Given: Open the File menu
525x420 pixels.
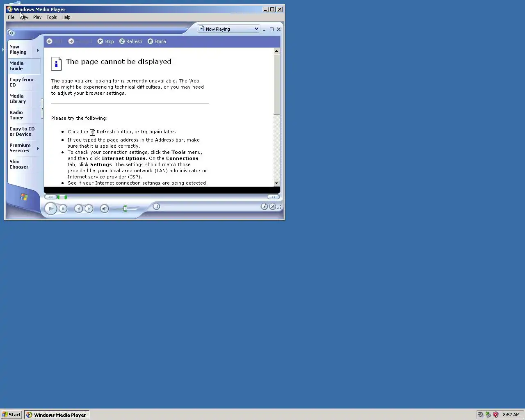Looking at the screenshot, I should pyautogui.click(x=11, y=17).
